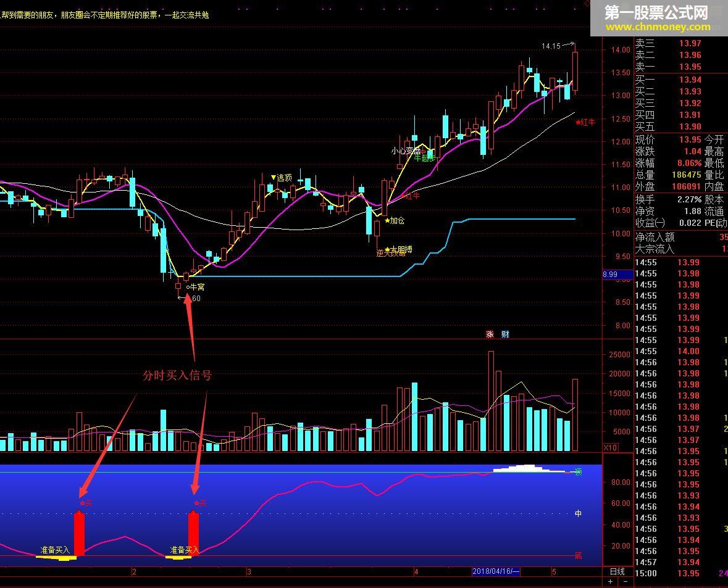Screen dimensions: 728x588
Task: Click the 25000 volume axis label
Action: [x=619, y=355]
